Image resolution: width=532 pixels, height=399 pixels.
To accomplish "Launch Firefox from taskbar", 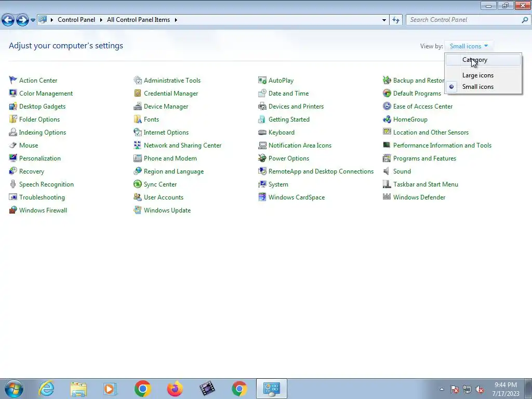I will tap(175, 389).
